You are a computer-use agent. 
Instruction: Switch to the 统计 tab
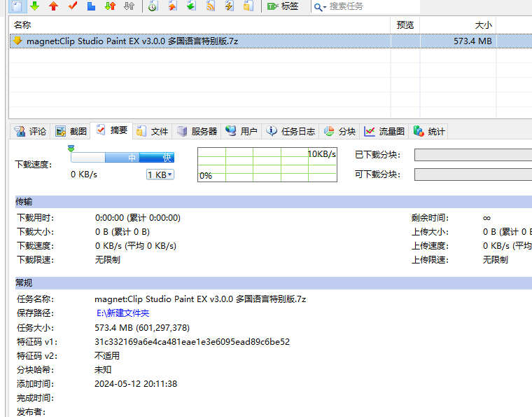429,132
